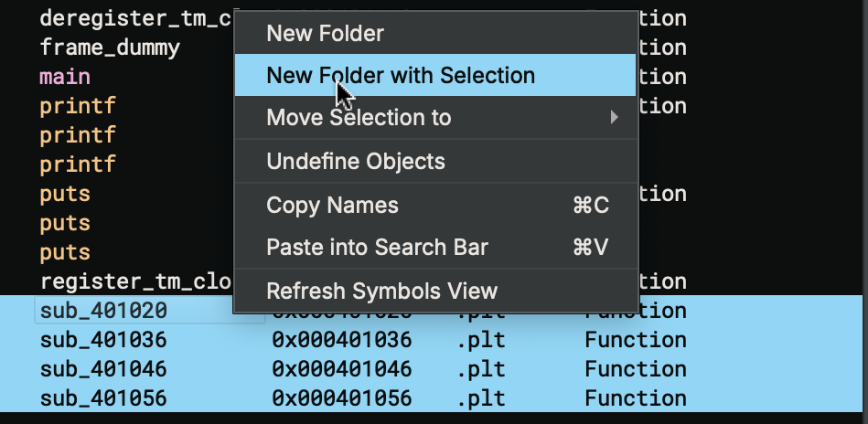Select the main symbol row
The height and width of the screenshot is (424, 868).
coord(65,76)
